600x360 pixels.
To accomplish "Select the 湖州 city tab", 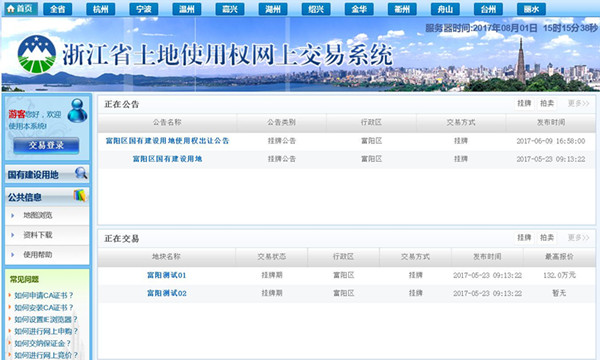I will pyautogui.click(x=273, y=9).
